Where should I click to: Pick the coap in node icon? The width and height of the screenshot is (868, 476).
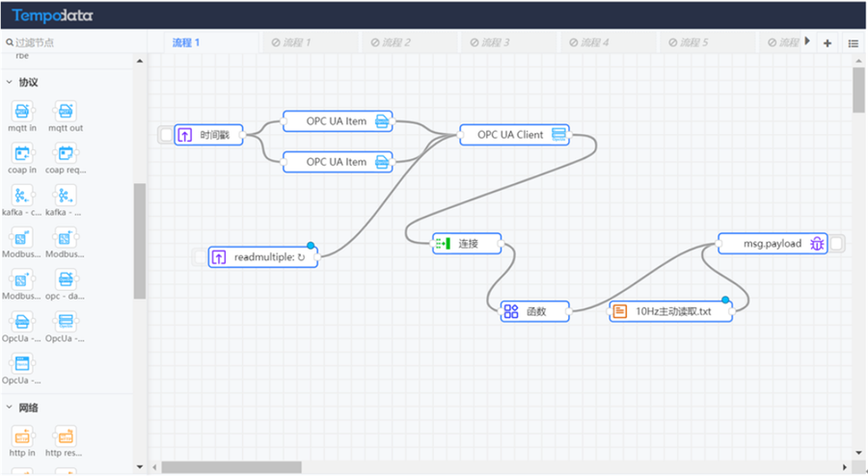pos(21,154)
